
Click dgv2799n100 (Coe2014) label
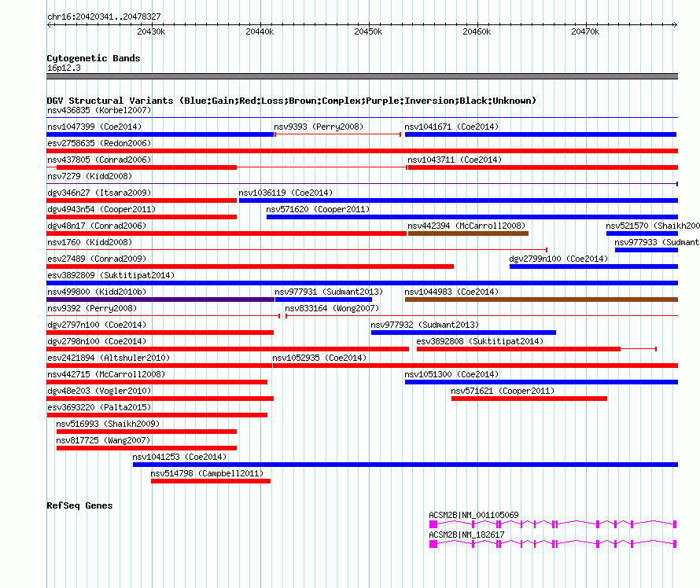(558, 259)
